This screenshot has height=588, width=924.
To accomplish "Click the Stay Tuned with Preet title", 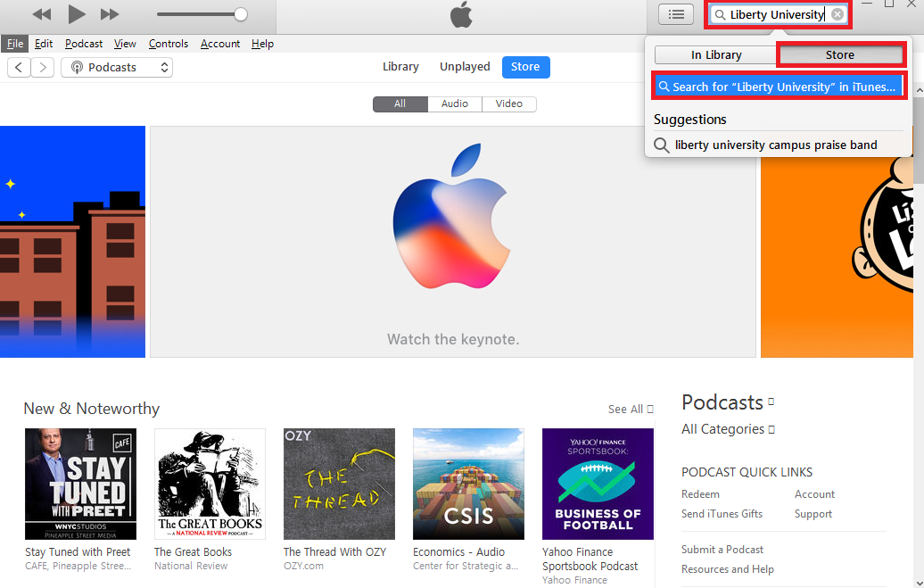I will coord(78,552).
